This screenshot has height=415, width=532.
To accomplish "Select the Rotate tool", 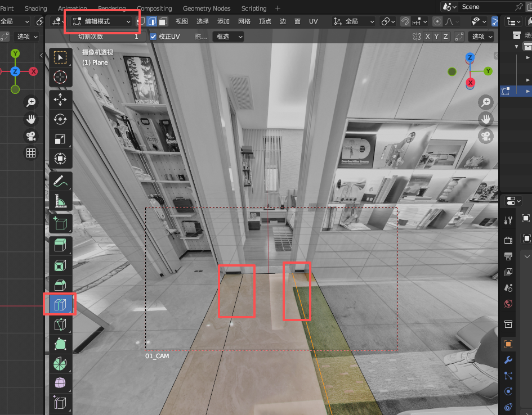I will 60,119.
